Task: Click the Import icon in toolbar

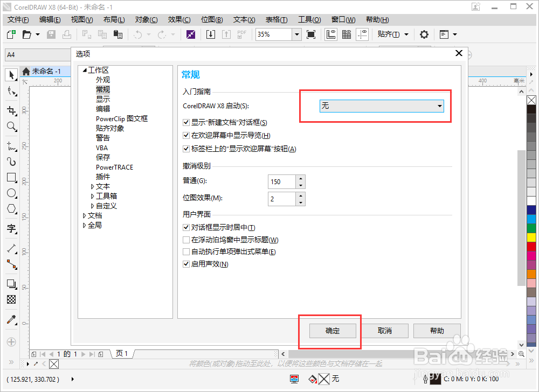Action: click(211, 34)
